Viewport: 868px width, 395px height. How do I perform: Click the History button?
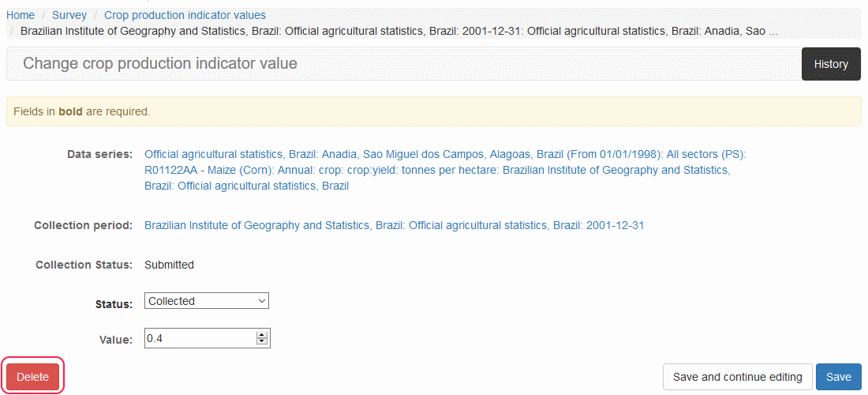[831, 64]
